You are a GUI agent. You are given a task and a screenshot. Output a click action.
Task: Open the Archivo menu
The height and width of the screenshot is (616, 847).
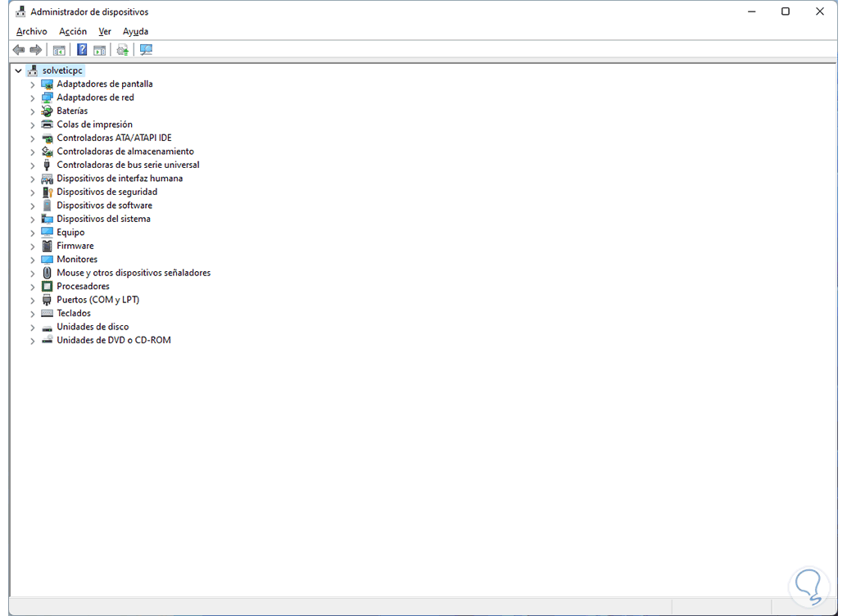31,31
